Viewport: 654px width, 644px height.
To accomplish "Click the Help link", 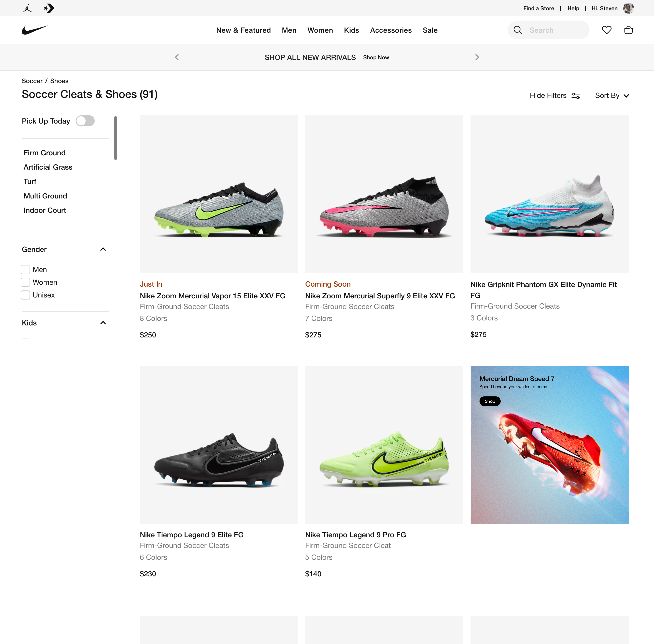I will [573, 8].
